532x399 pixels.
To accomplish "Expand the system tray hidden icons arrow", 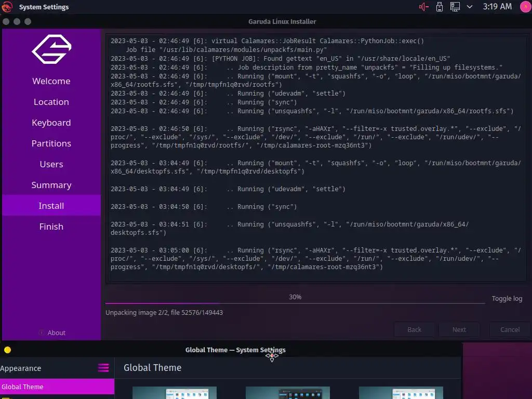I will pos(470,7).
